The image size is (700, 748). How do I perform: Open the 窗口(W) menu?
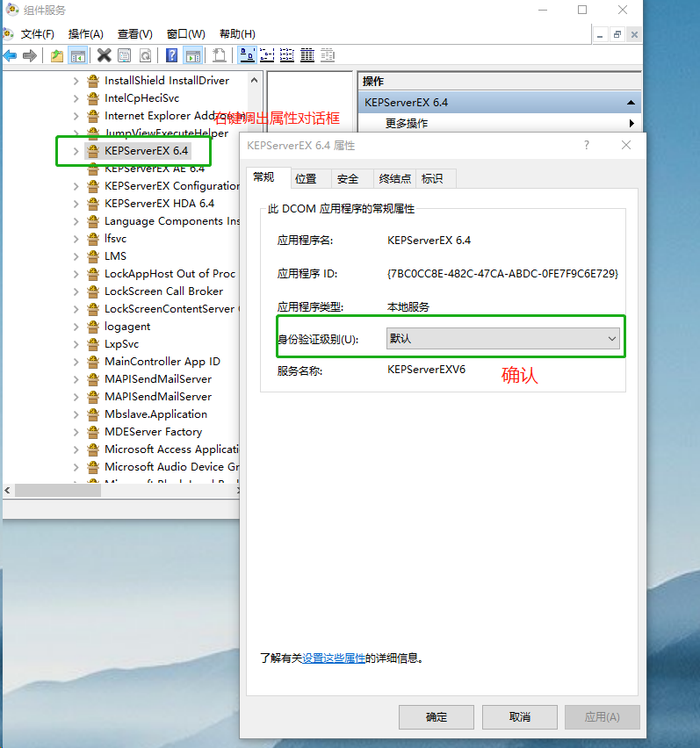click(185, 34)
